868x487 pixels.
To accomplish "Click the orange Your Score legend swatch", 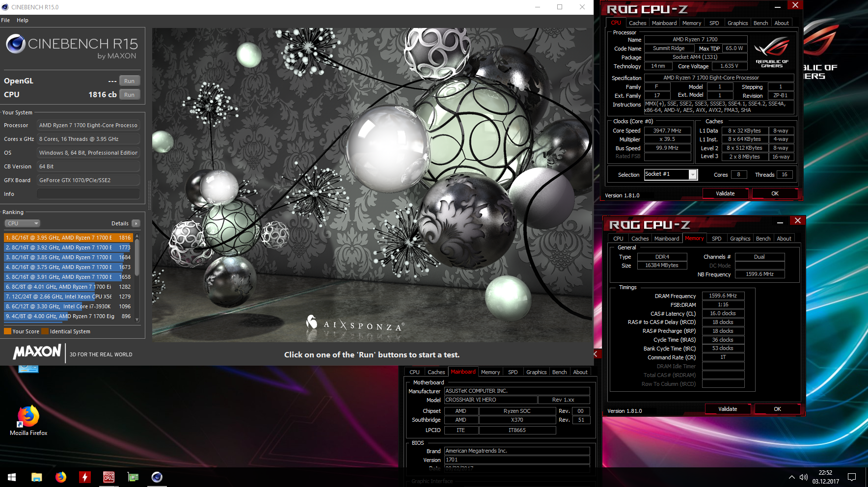I will click(x=7, y=331).
